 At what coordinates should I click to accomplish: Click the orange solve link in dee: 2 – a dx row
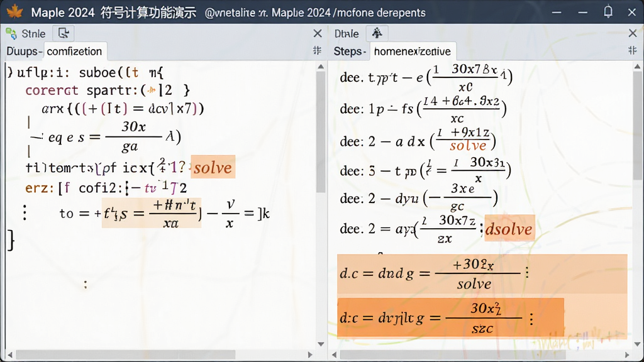coord(468,145)
